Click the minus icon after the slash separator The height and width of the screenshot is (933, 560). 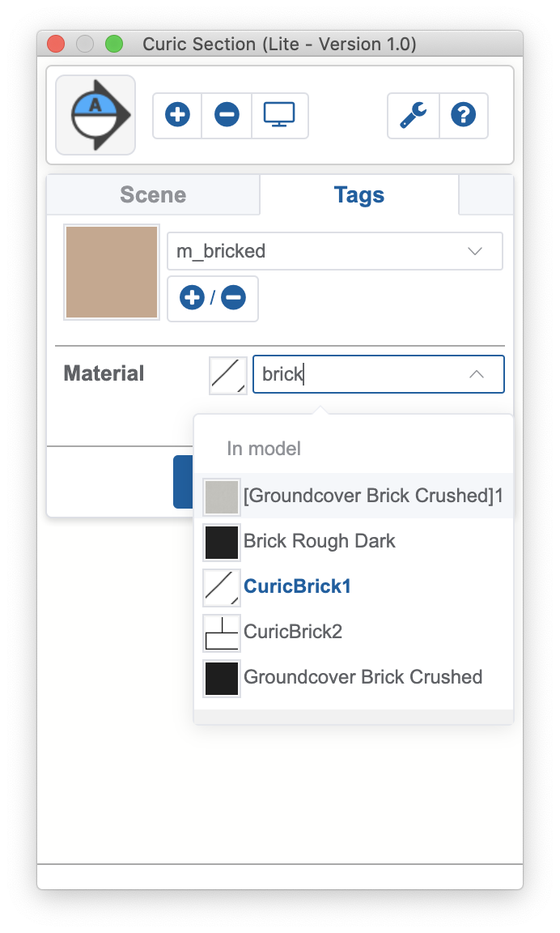(x=233, y=297)
